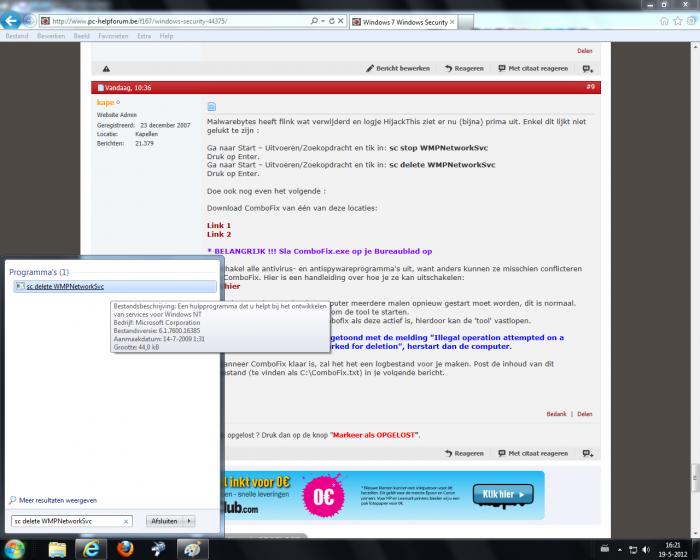Expand the Afsluiten shutdown options arrow
The width and height of the screenshot is (700, 560).
click(x=189, y=521)
